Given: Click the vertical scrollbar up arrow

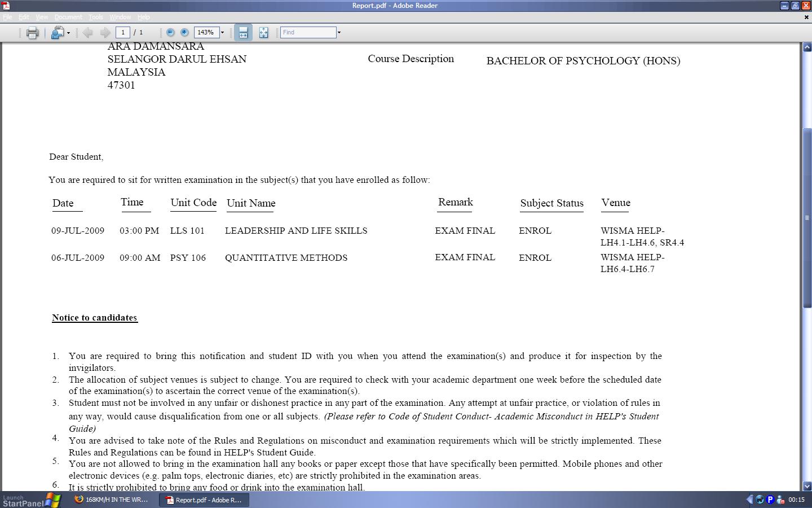Looking at the screenshot, I should click(807, 47).
